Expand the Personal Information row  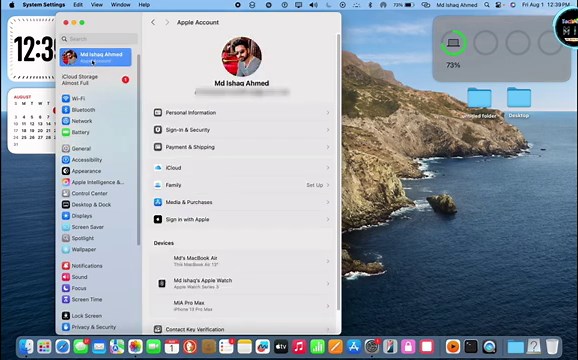[x=241, y=113]
